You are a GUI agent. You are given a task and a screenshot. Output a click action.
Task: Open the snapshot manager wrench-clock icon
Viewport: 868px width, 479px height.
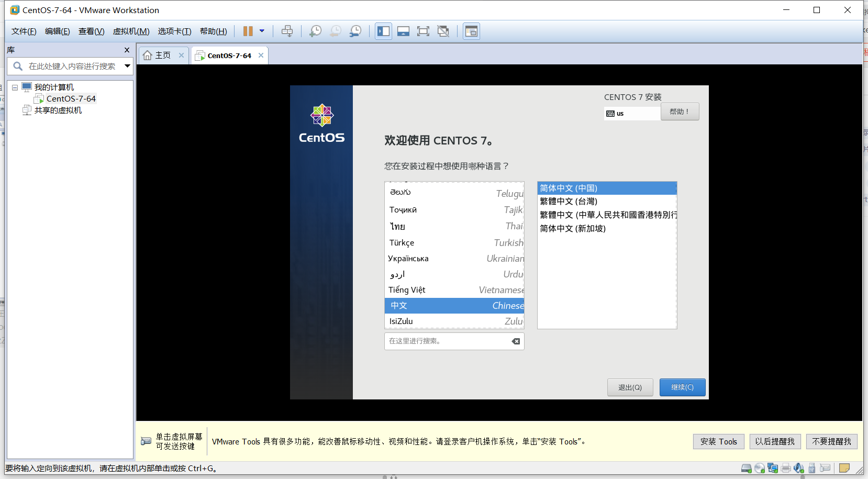[x=355, y=31]
